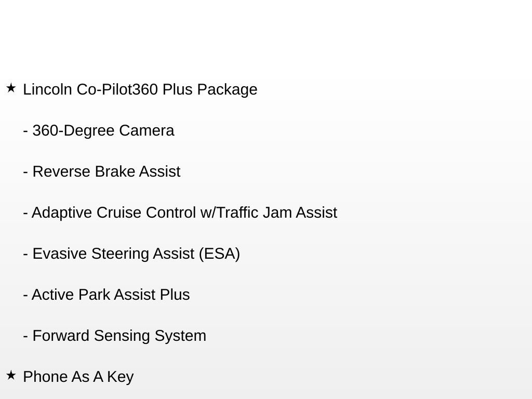The image size is (532, 399).
Task: Click the word "Cruise" in the adaptive line
Action: 119,212
